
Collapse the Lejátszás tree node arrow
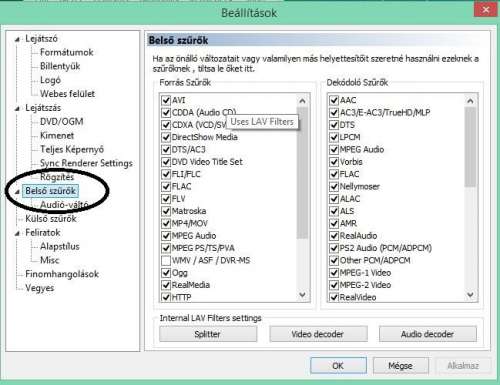pyautogui.click(x=17, y=109)
